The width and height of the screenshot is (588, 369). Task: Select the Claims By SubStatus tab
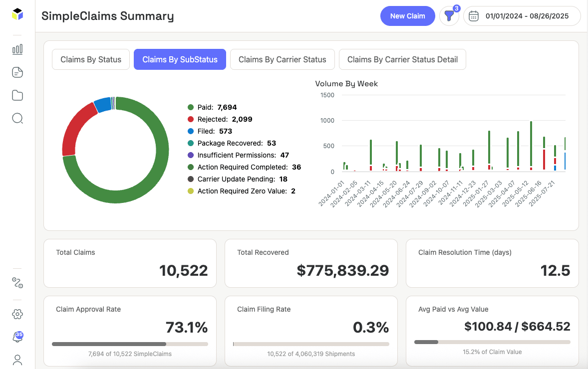coord(180,59)
